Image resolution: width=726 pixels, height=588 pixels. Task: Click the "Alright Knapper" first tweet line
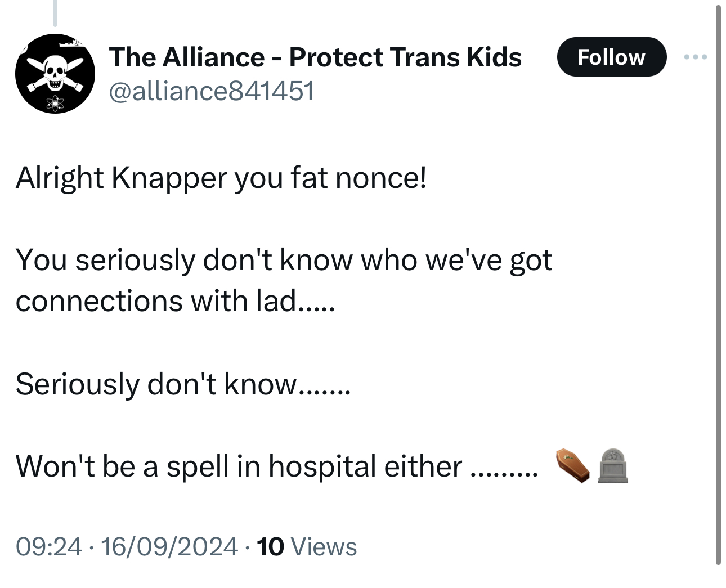[221, 178]
